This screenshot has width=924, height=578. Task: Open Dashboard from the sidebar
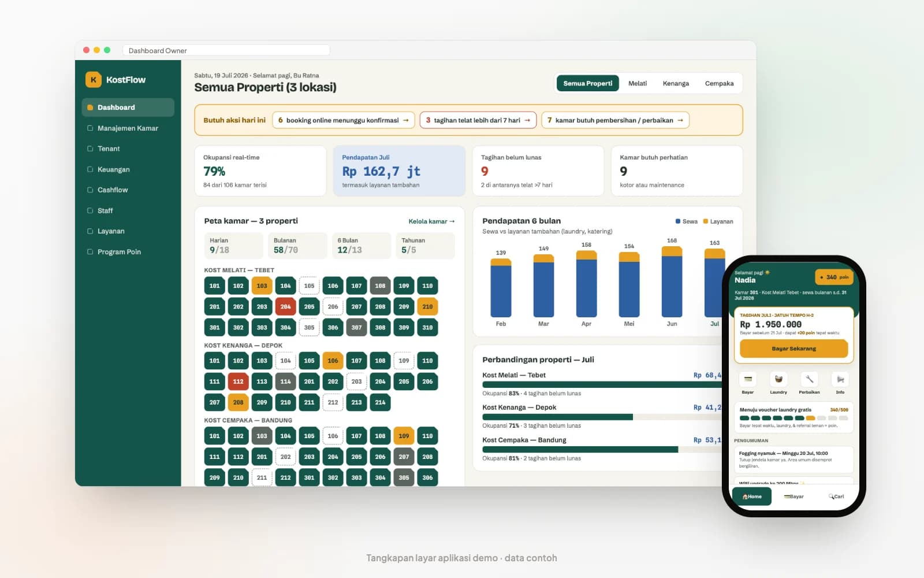tap(128, 108)
